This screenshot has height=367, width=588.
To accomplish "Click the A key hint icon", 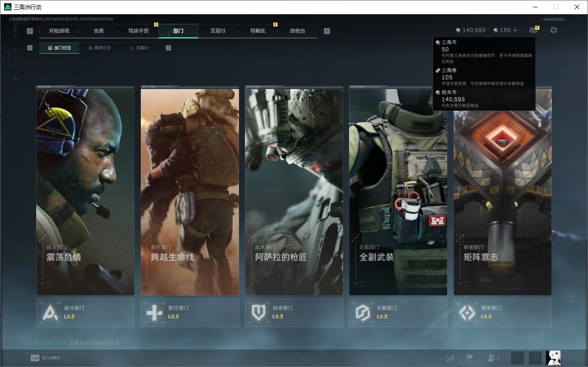I will coord(30,48).
